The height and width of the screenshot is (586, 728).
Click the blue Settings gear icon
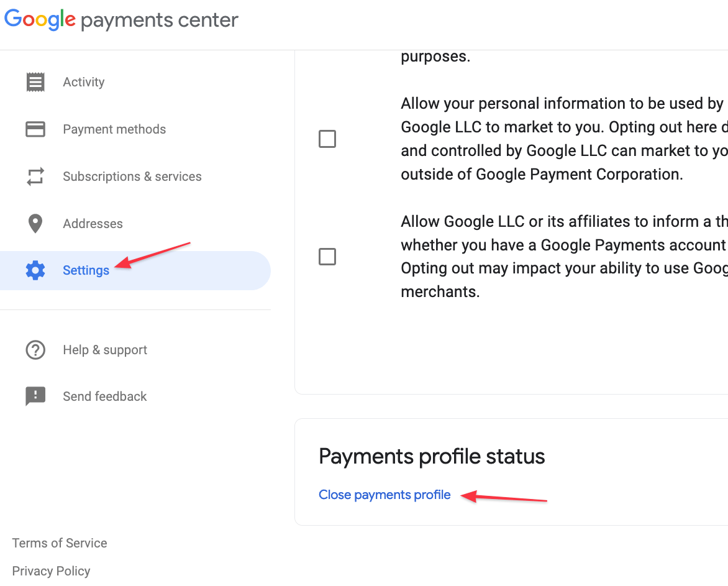click(35, 270)
